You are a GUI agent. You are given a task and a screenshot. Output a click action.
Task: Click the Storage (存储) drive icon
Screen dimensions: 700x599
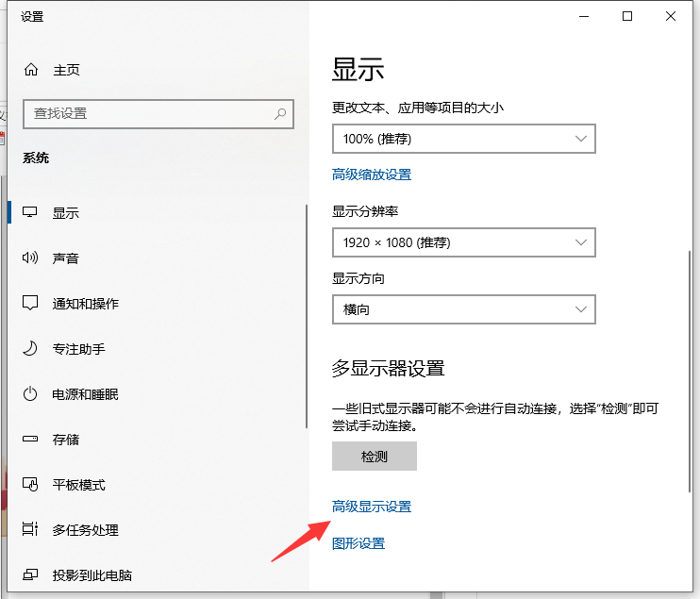click(x=31, y=440)
